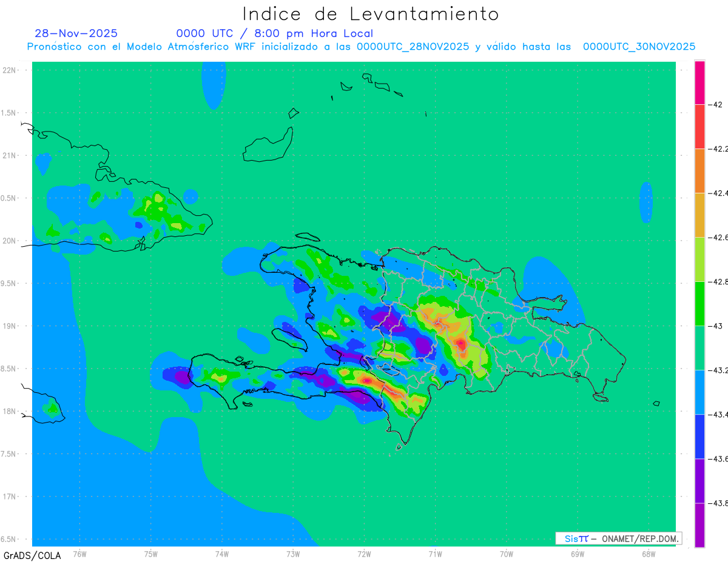
Task: Click the legend value '-42.8'
Action: point(719,282)
